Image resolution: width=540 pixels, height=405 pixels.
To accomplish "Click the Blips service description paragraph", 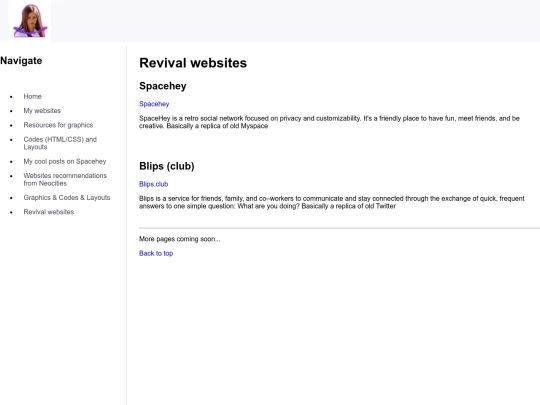I will point(332,202).
